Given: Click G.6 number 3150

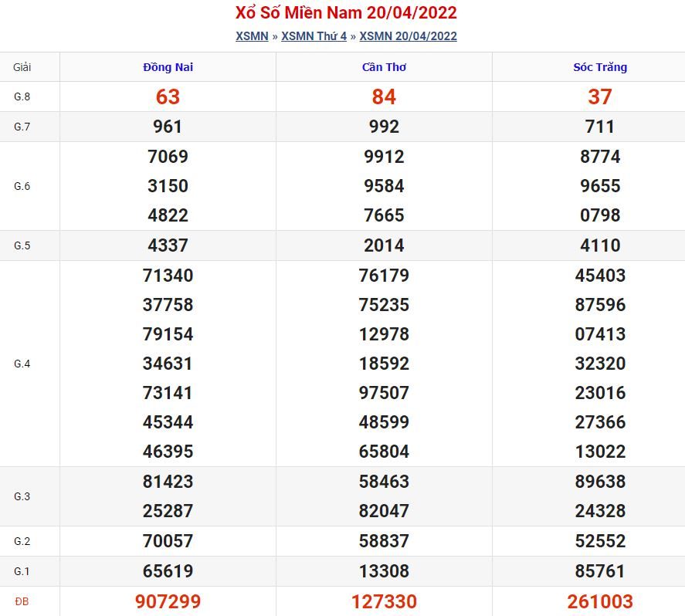Looking at the screenshot, I should point(168,186).
